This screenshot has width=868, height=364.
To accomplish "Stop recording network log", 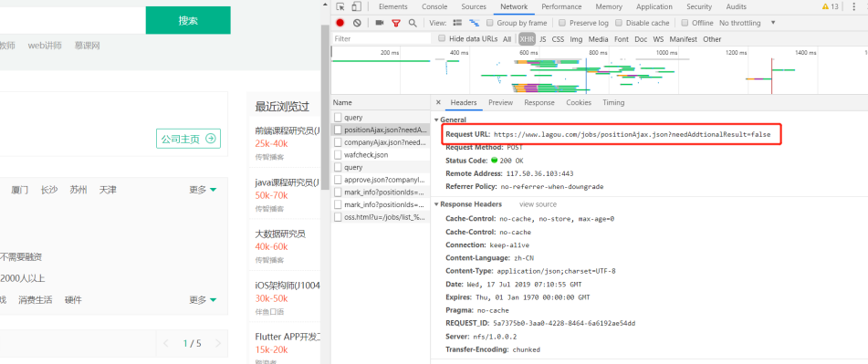I will (340, 23).
